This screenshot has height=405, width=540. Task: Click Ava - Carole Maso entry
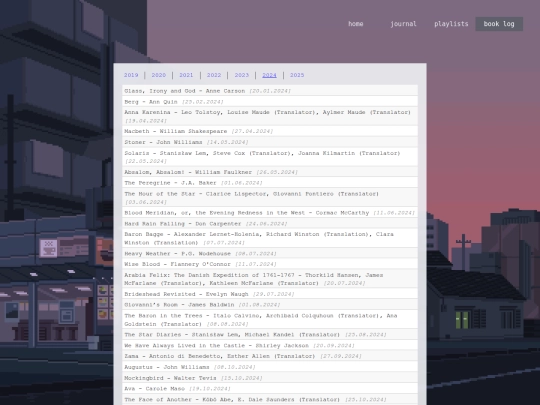(x=270, y=388)
